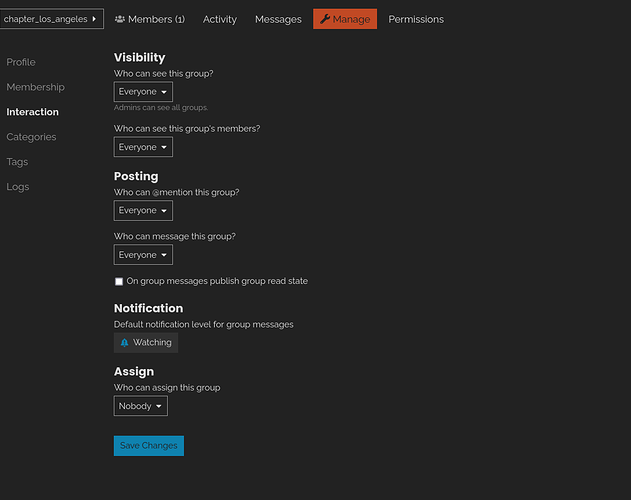631x500 pixels.
Task: Switch to the Activity tab
Action: pyautogui.click(x=220, y=19)
